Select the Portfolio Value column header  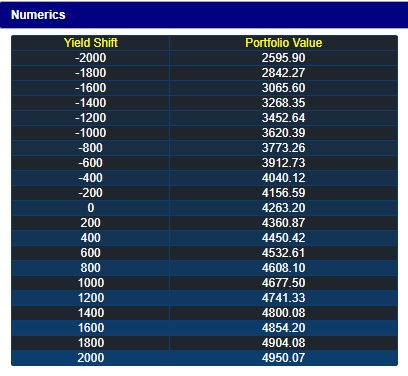(x=284, y=43)
